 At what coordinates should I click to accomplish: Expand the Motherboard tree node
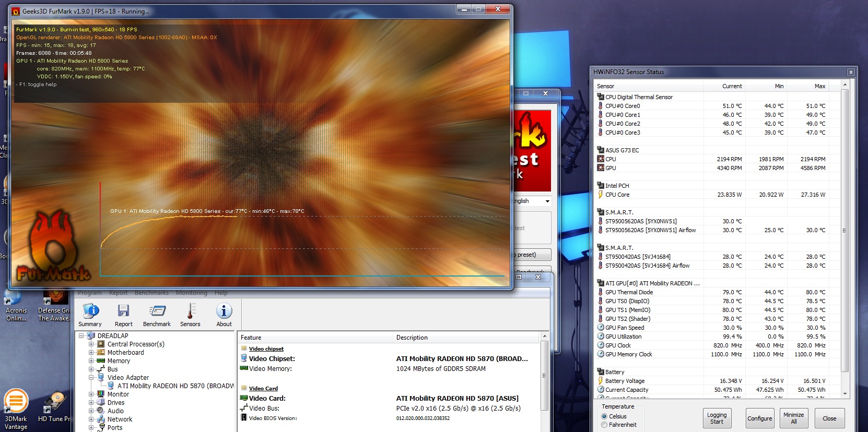pos(91,353)
